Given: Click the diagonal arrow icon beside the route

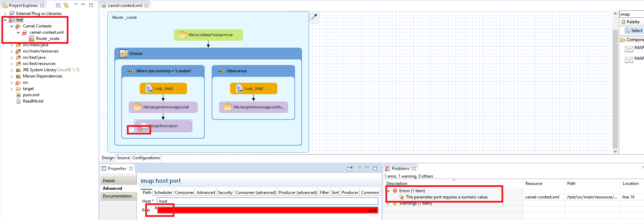Looking at the screenshot, I should pyautogui.click(x=314, y=17).
